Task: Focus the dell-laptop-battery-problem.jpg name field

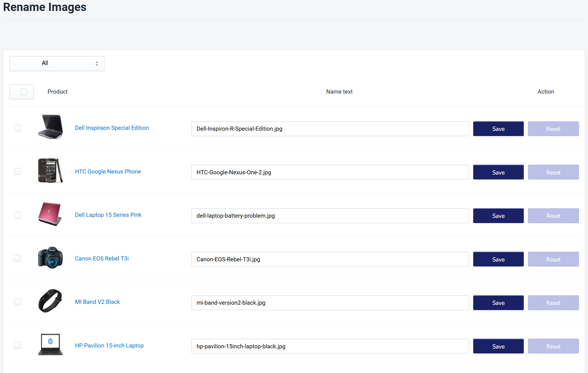Action: pyautogui.click(x=330, y=216)
